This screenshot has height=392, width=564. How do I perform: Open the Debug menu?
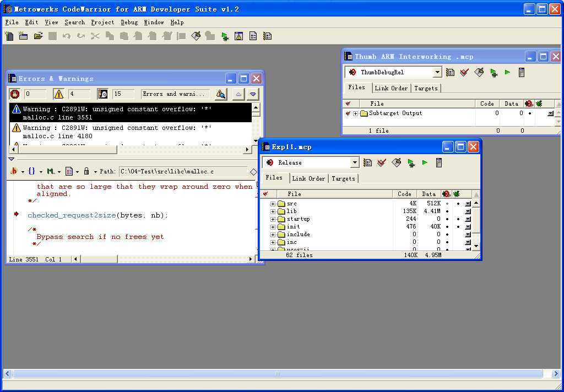129,22
